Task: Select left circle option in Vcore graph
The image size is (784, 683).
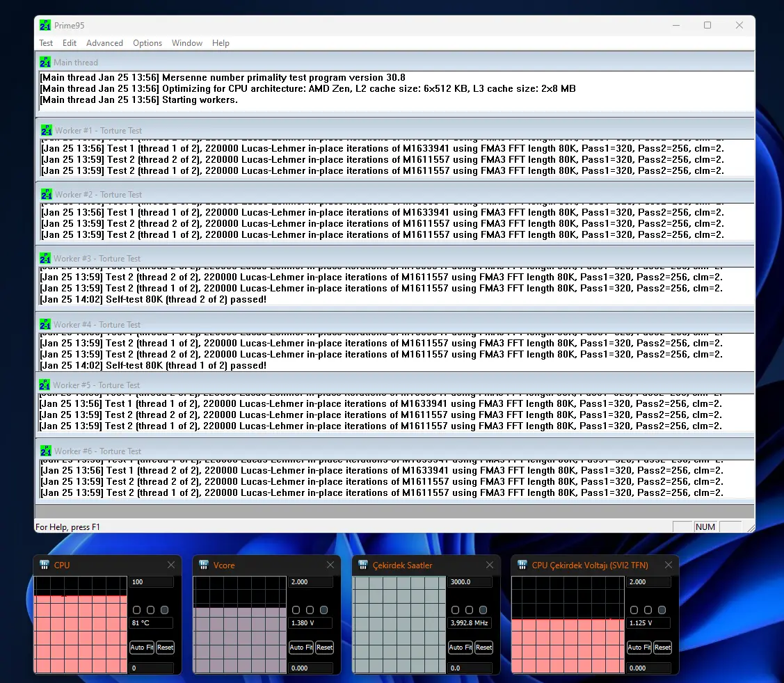Action: point(296,610)
